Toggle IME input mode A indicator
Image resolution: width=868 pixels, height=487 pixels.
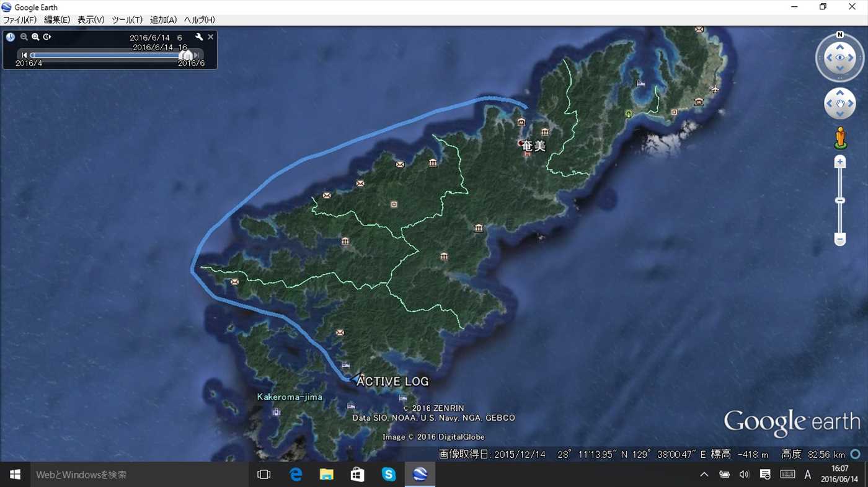tap(808, 475)
